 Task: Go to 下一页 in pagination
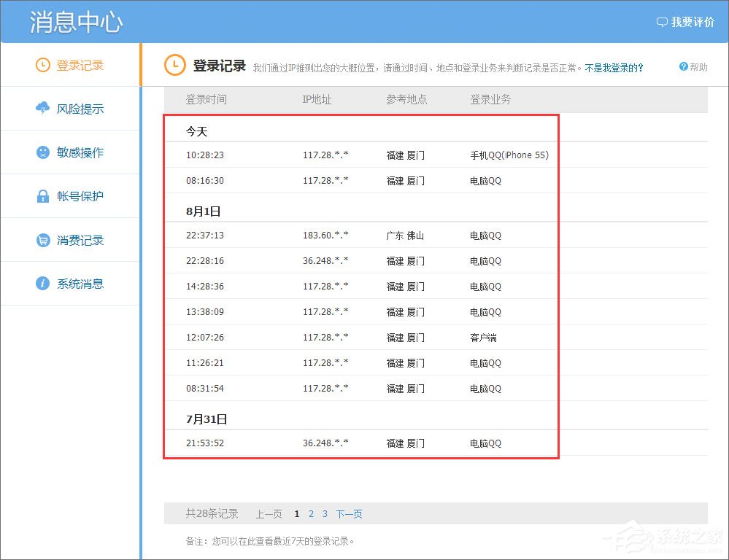pyautogui.click(x=349, y=513)
